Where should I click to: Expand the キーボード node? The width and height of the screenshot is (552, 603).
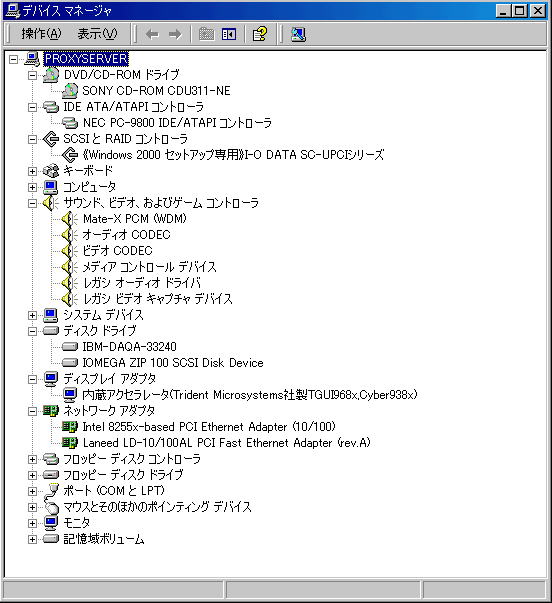(x=33, y=171)
